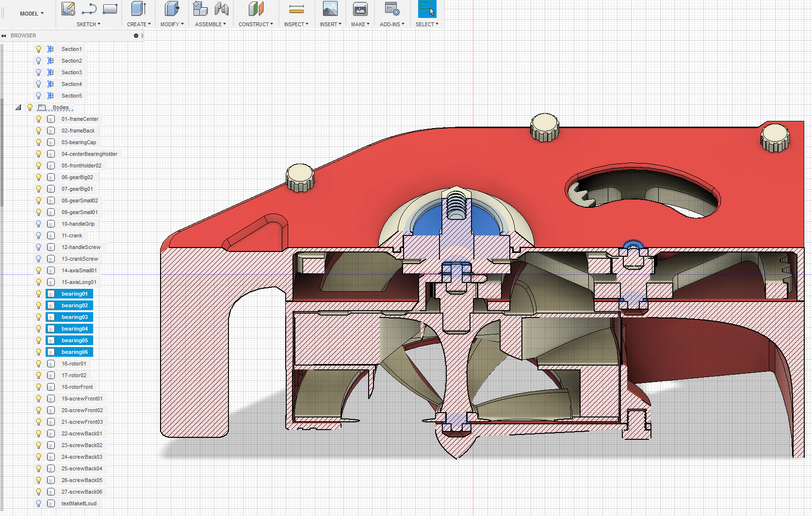The height and width of the screenshot is (516, 812).
Task: Select the Line sketch tool icon
Action: [89, 9]
